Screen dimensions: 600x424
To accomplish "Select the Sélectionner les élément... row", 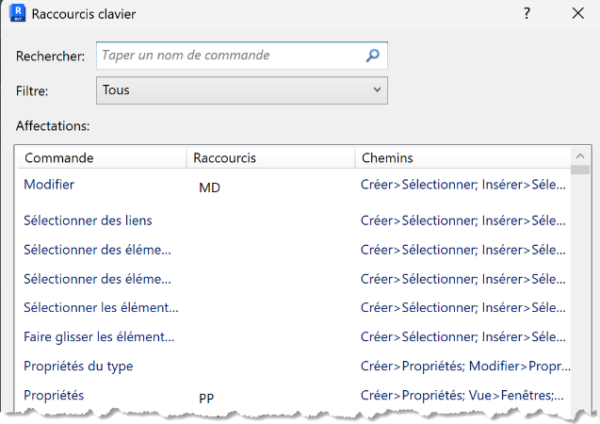I will tap(294, 308).
